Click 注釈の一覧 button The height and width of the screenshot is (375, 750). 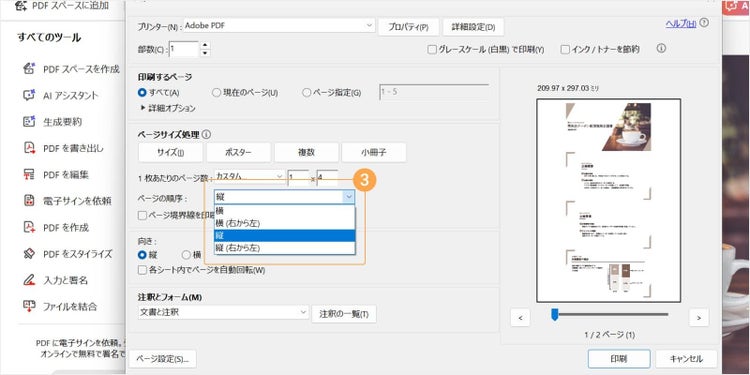(x=344, y=314)
